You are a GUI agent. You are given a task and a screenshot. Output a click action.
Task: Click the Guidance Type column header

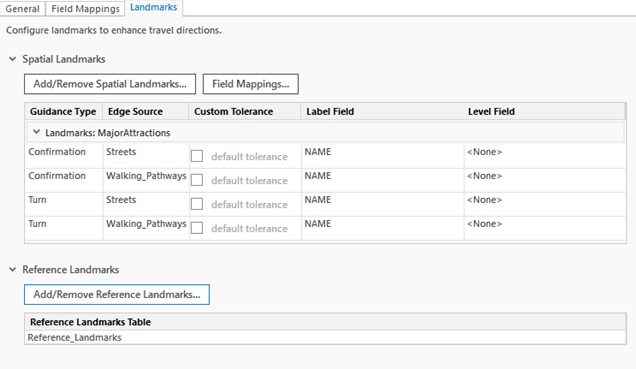(x=63, y=112)
